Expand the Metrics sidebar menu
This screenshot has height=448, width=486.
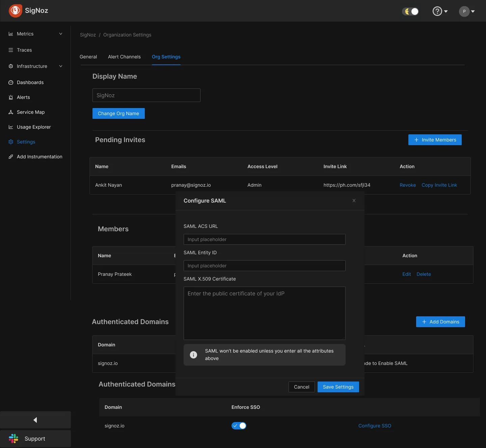coord(61,34)
